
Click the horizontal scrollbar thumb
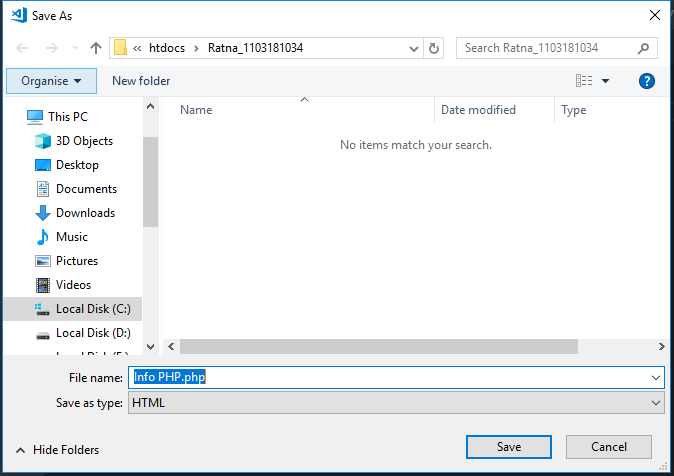[x=379, y=347]
